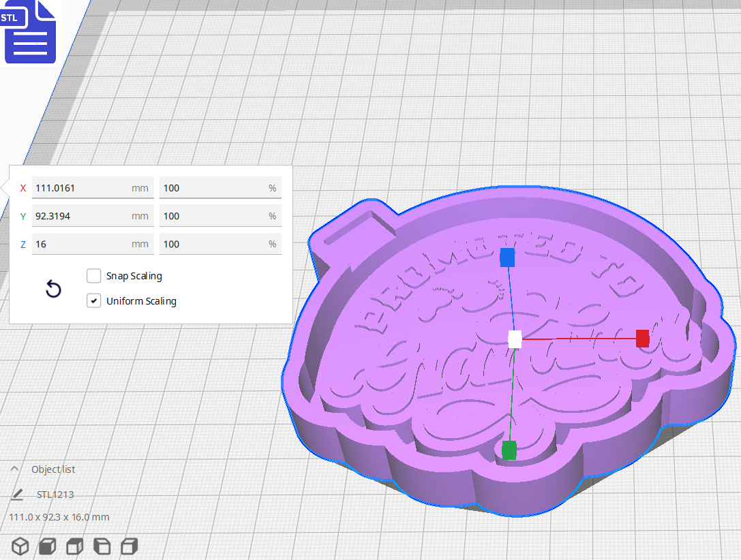Edit the X dimension value field
741x560 pixels.
click(93, 187)
